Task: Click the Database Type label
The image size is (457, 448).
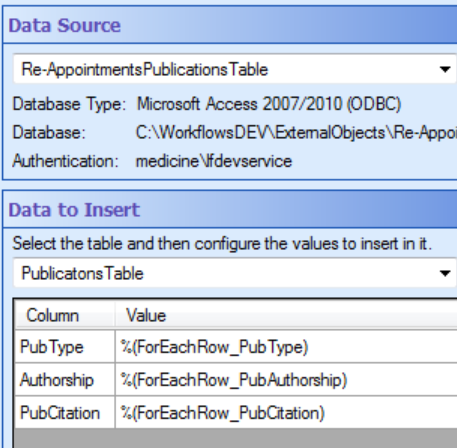Action: 69,104
